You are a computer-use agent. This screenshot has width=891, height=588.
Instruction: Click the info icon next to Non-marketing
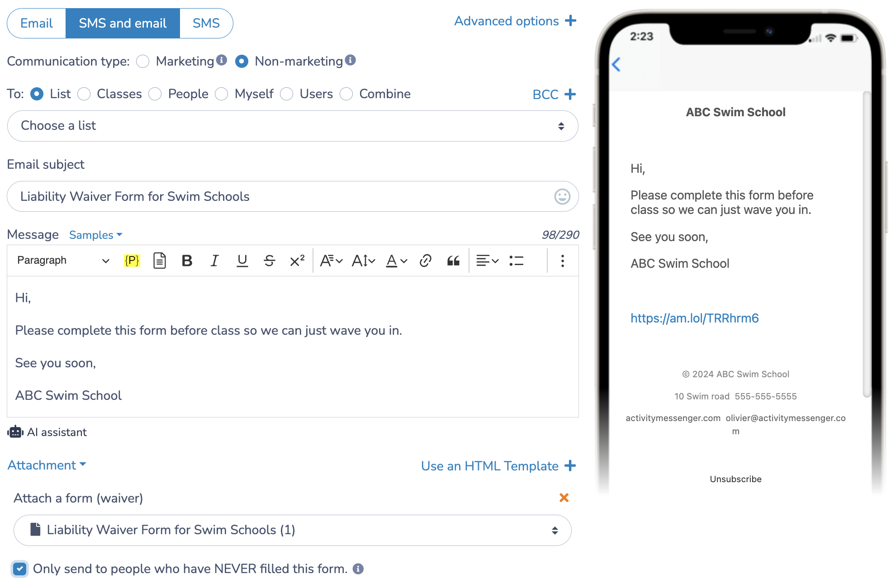click(x=351, y=60)
